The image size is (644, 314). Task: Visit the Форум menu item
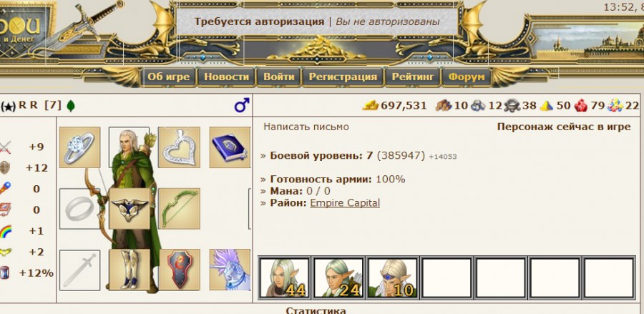(x=467, y=77)
